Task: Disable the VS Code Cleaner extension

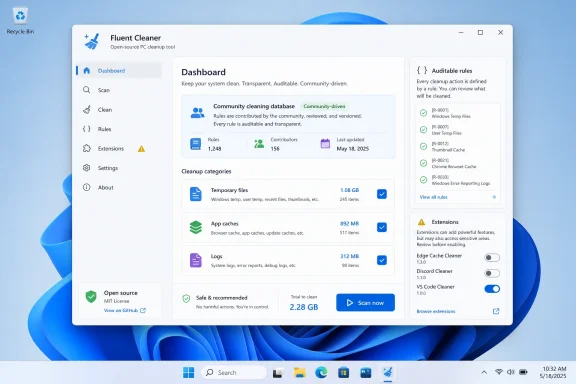Action: pos(492,289)
